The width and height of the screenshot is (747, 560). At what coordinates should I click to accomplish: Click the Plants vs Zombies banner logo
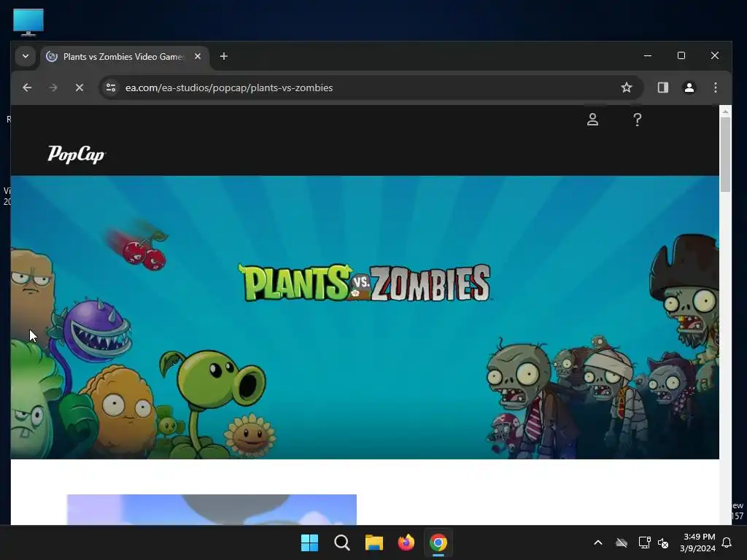[365, 283]
